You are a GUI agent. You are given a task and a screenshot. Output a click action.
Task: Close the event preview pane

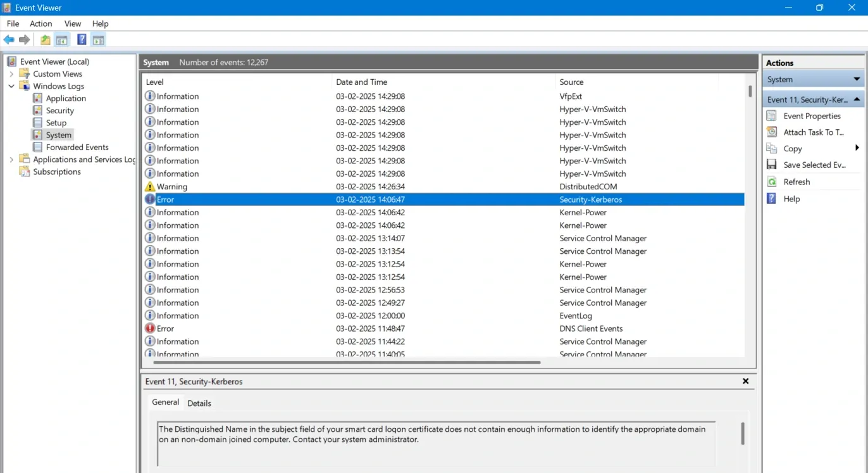[745, 381]
